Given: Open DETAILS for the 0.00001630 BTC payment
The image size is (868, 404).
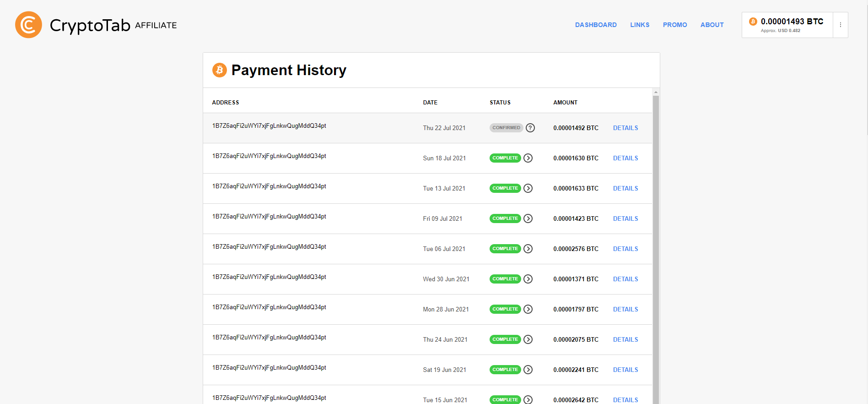Looking at the screenshot, I should [x=625, y=158].
